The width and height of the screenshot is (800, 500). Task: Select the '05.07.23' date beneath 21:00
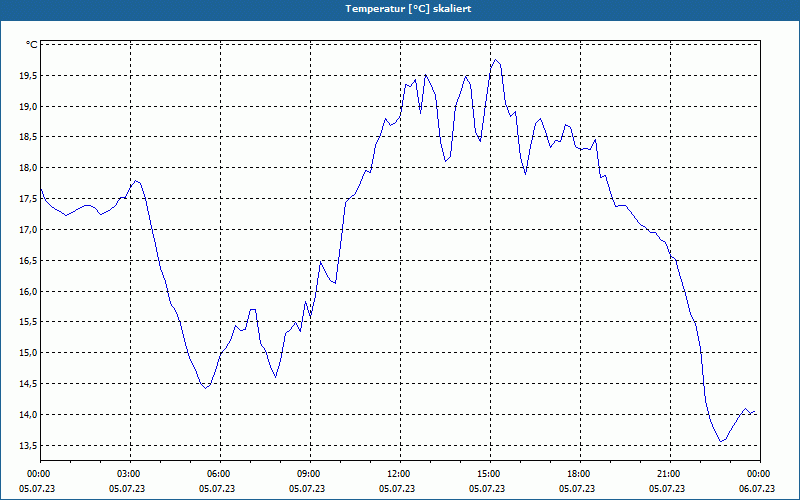click(x=667, y=489)
